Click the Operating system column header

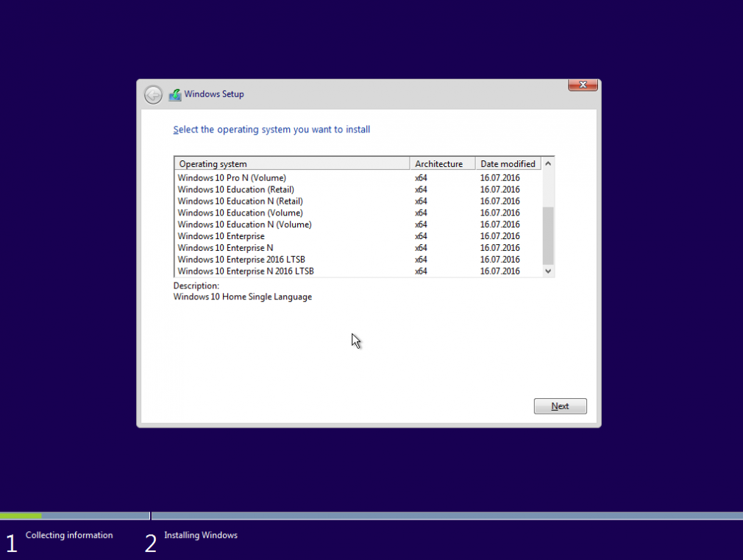[x=292, y=163]
